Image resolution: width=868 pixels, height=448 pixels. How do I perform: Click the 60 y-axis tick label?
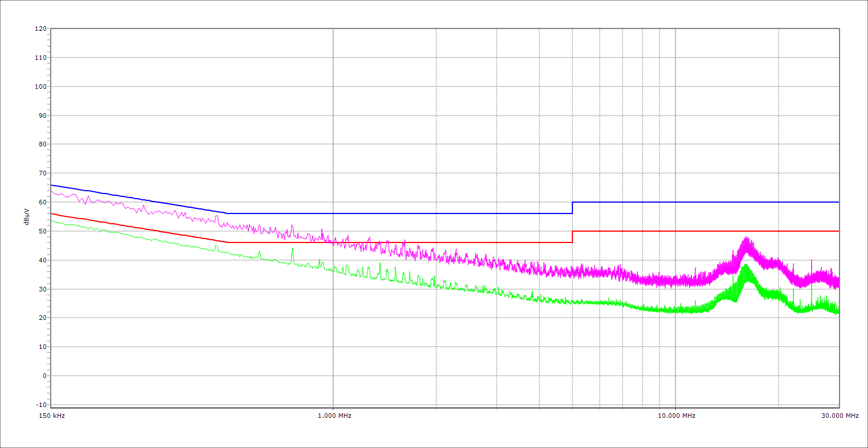coord(42,202)
